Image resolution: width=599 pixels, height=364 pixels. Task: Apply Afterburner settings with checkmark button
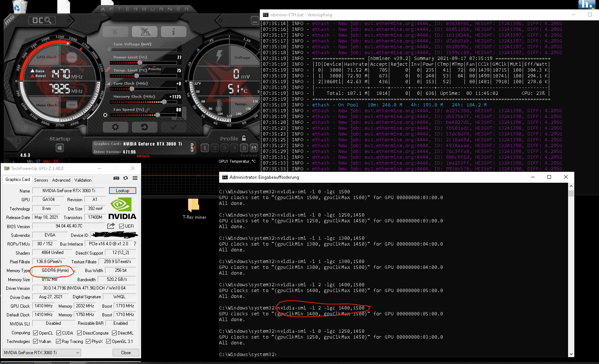tap(174, 127)
